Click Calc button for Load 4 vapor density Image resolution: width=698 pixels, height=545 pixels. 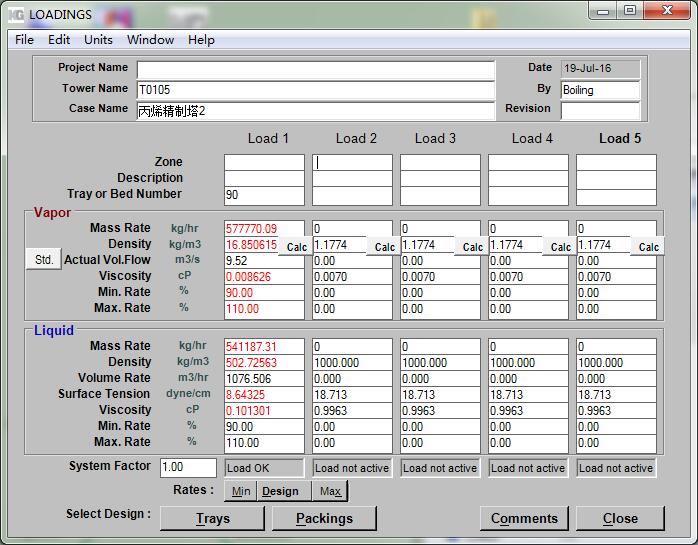point(560,247)
